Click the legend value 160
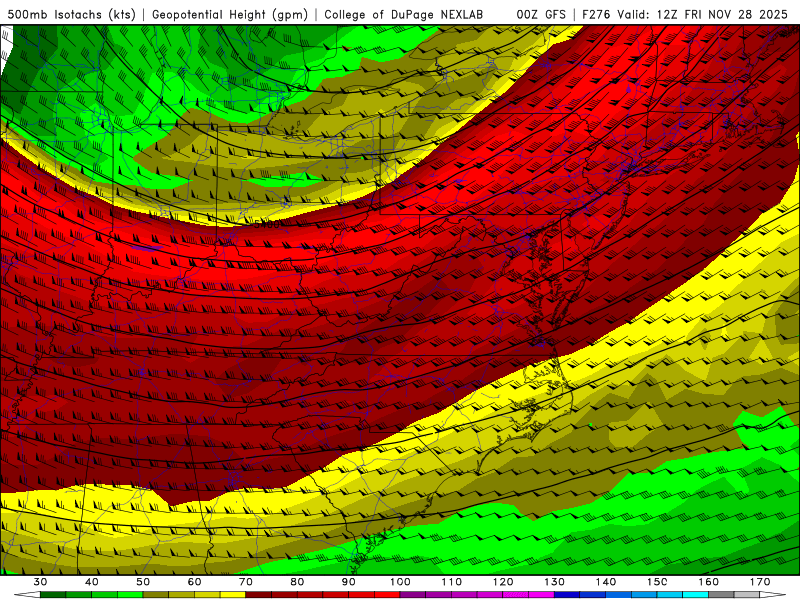The width and height of the screenshot is (800, 600). (709, 582)
